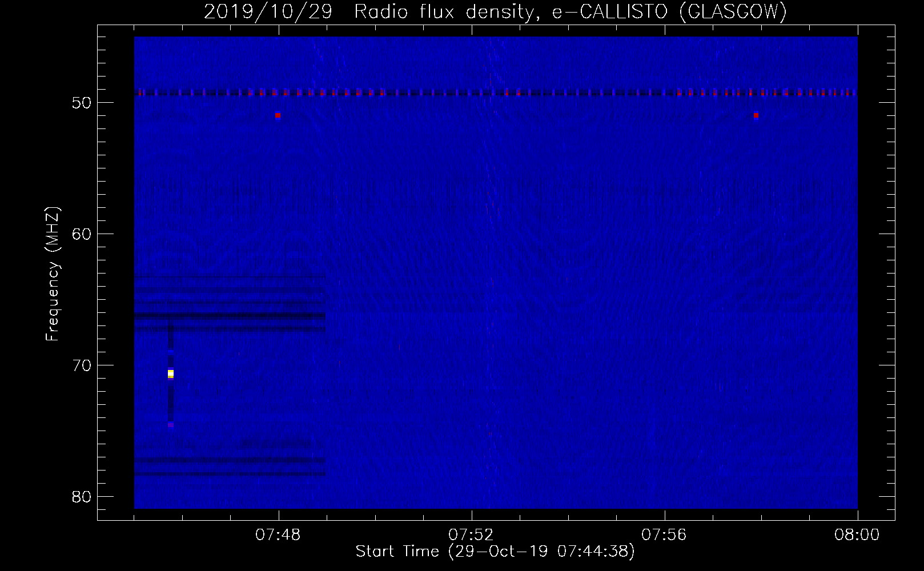924x571 pixels.
Task: Click the red spot at 51 MHz near 07:48
Action: [278, 115]
